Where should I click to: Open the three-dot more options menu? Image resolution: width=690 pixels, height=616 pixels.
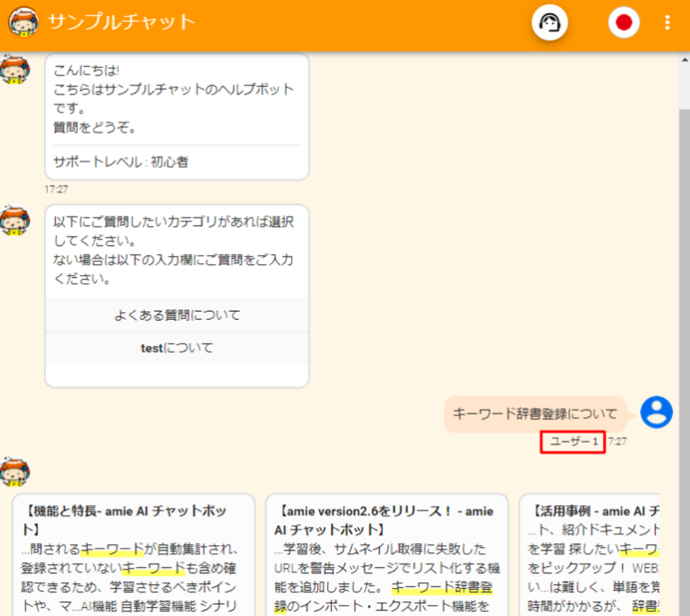click(667, 23)
